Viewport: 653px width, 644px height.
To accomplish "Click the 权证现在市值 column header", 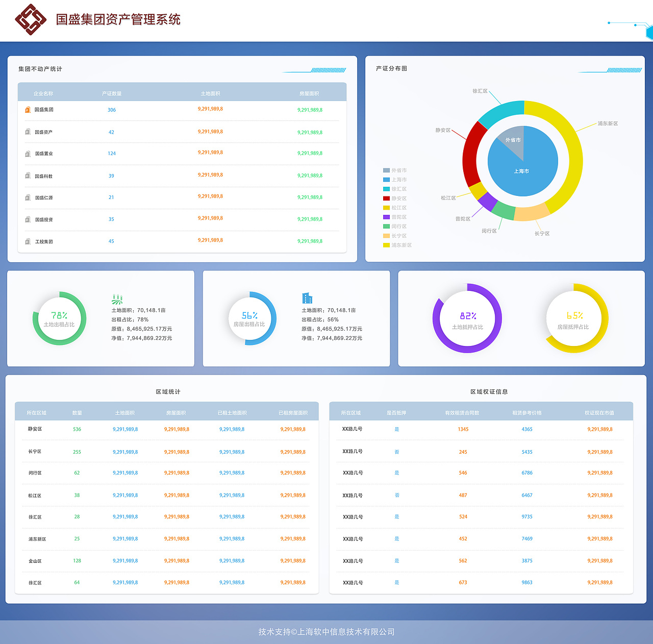I will point(599,413).
